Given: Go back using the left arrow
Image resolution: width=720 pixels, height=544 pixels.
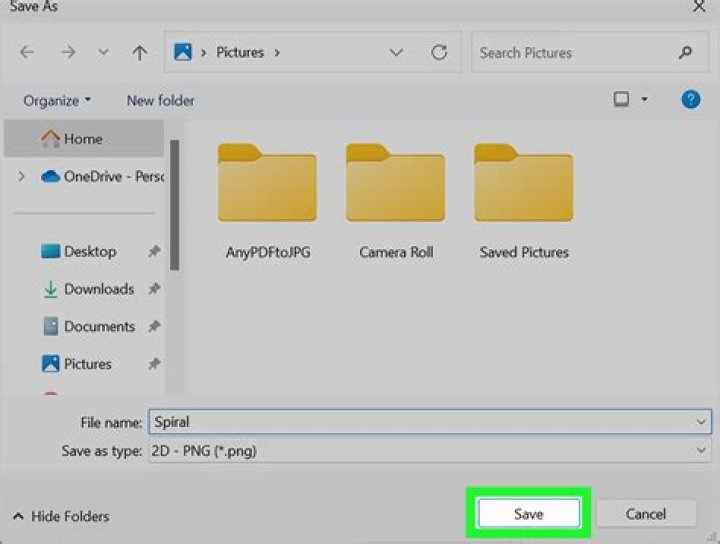Looking at the screenshot, I should pyautogui.click(x=27, y=52).
